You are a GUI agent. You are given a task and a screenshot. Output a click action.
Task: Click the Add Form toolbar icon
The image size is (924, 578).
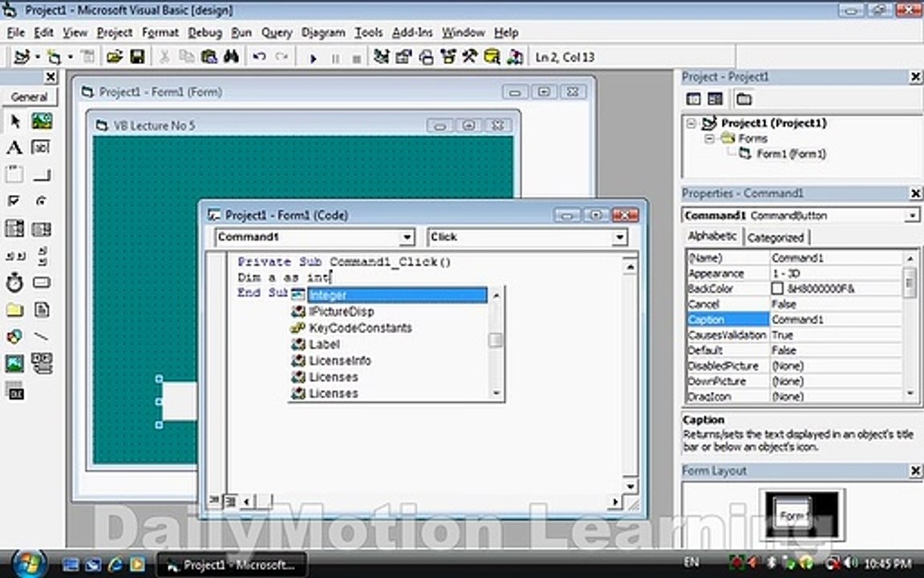(54, 57)
